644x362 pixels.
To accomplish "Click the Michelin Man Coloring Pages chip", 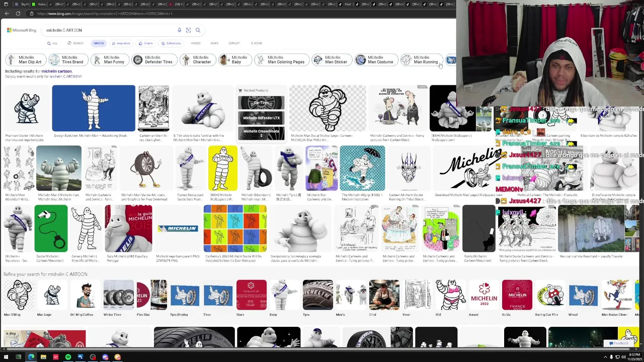I will click(x=282, y=60).
